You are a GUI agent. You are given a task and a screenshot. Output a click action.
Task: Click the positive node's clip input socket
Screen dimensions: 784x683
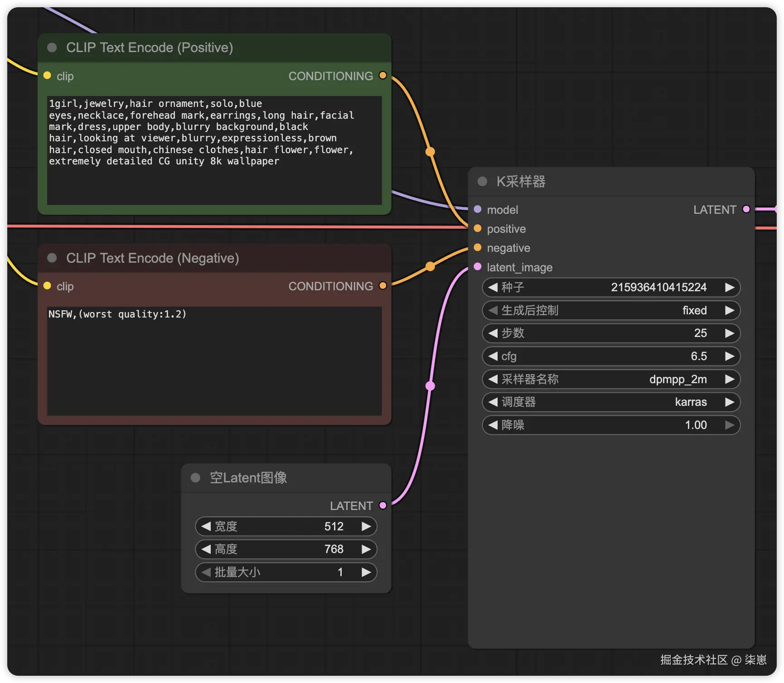click(x=47, y=76)
